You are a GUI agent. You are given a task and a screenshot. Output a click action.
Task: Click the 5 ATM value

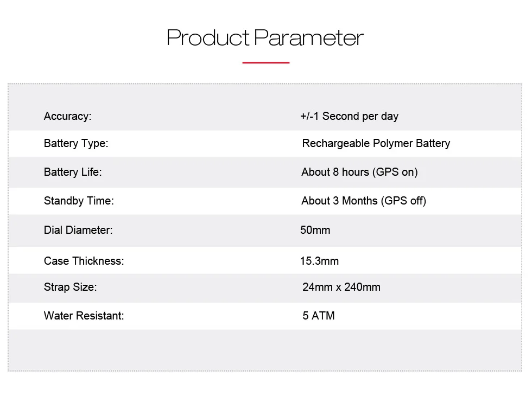point(318,316)
